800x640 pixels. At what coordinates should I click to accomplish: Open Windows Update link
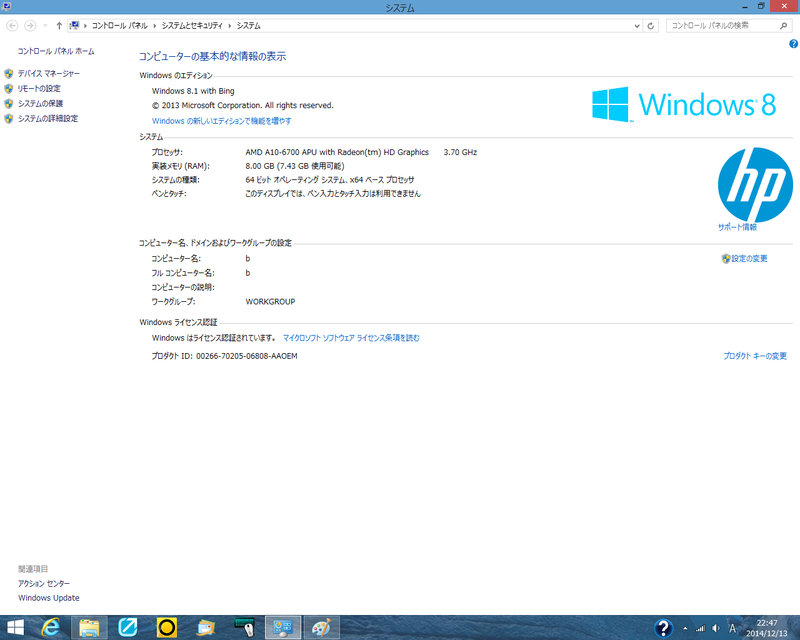tap(49, 598)
